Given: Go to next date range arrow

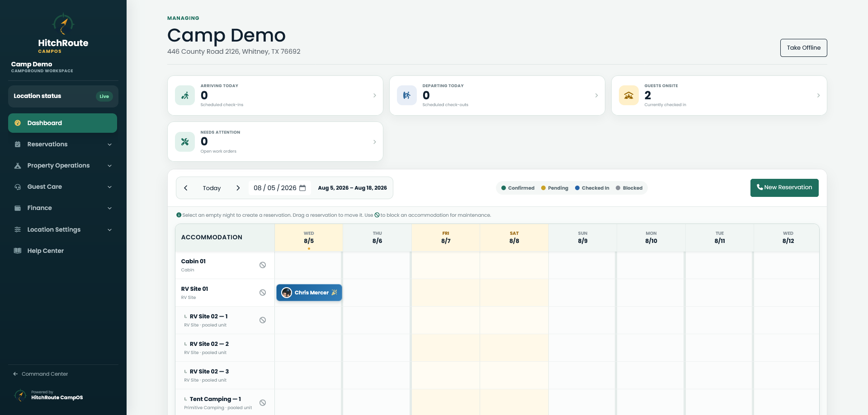Looking at the screenshot, I should click(238, 188).
